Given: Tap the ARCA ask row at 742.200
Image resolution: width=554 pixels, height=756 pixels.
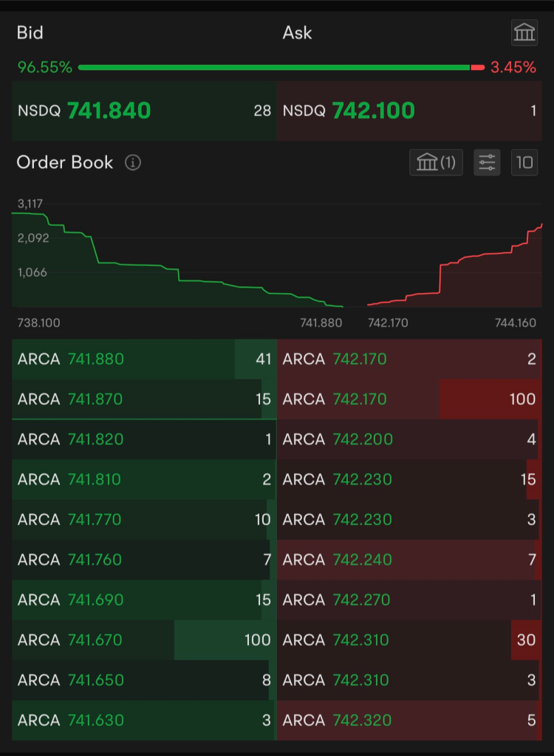Looking at the screenshot, I should (x=408, y=439).
